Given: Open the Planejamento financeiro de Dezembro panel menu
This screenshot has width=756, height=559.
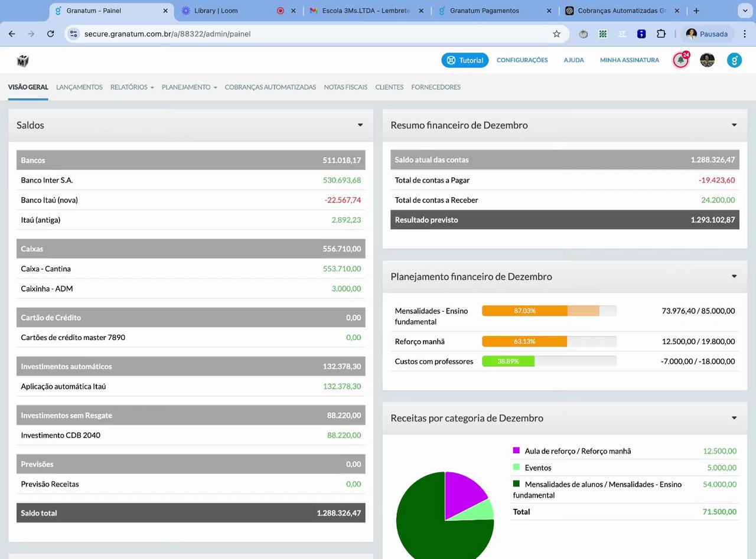Looking at the screenshot, I should tap(734, 276).
